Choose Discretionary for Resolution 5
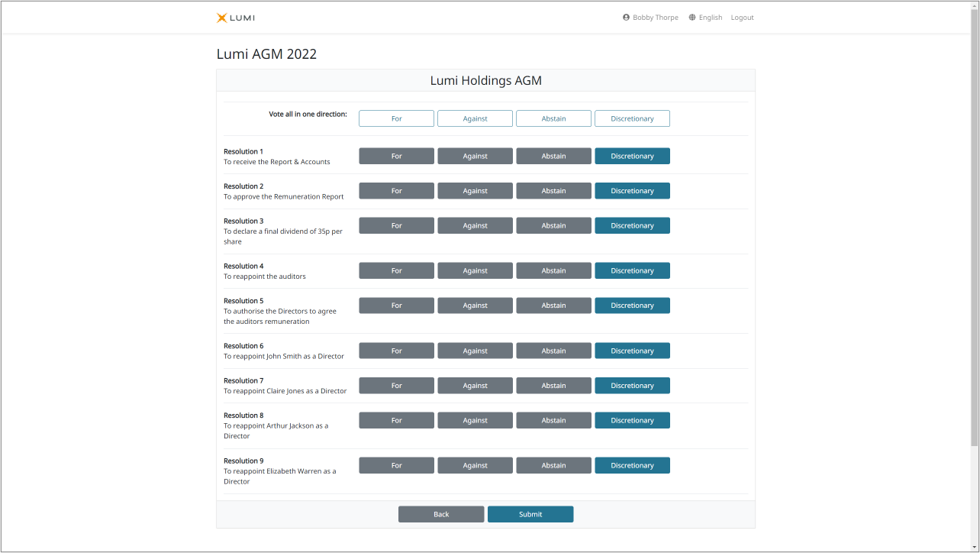The height and width of the screenshot is (553, 980). coord(632,306)
